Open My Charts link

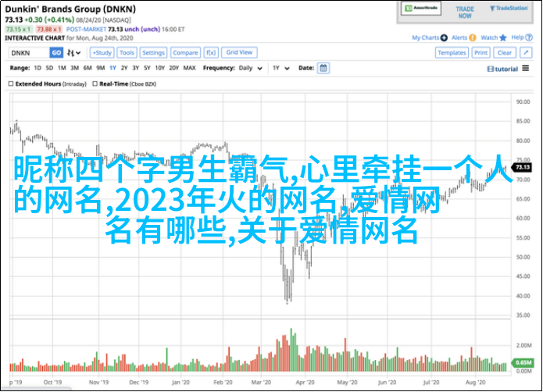point(425,37)
